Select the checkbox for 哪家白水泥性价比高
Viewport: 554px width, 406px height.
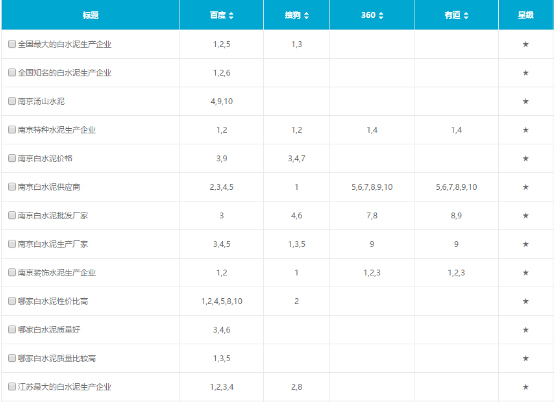12,301
